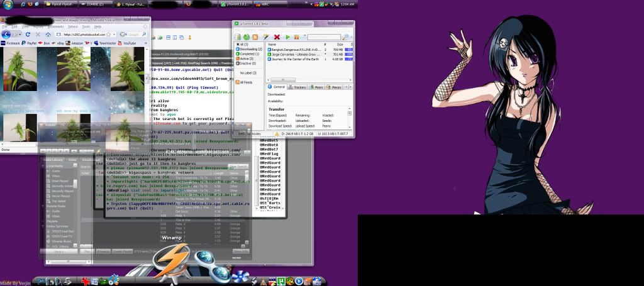Open All Feeds in uTorrent sidebar
644x286 pixels.
tap(244, 82)
